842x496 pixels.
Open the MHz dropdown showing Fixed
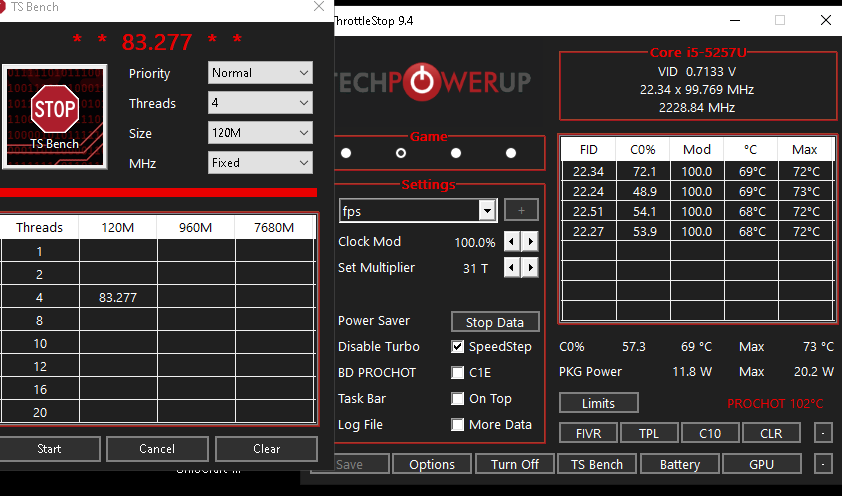pyautogui.click(x=260, y=163)
